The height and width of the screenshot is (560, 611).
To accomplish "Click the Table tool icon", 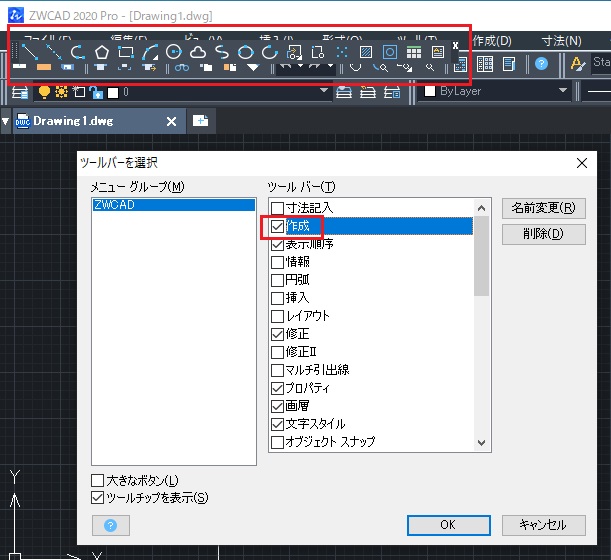I will click(x=414, y=52).
